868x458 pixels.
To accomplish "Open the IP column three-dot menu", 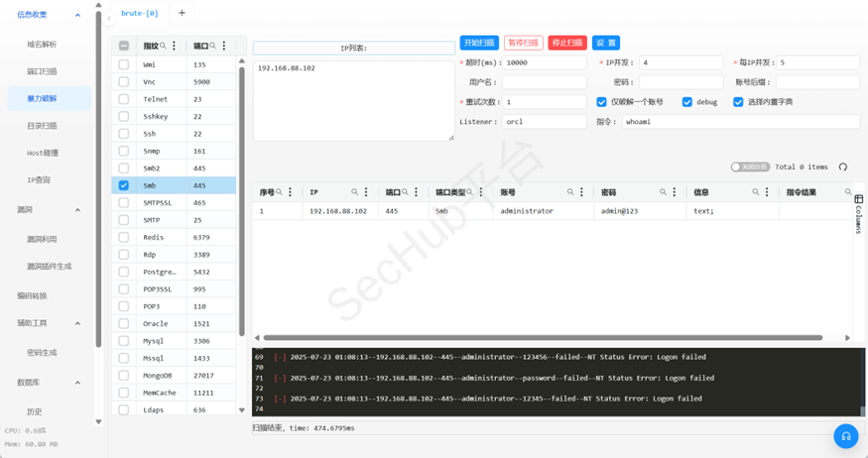I will (367, 192).
